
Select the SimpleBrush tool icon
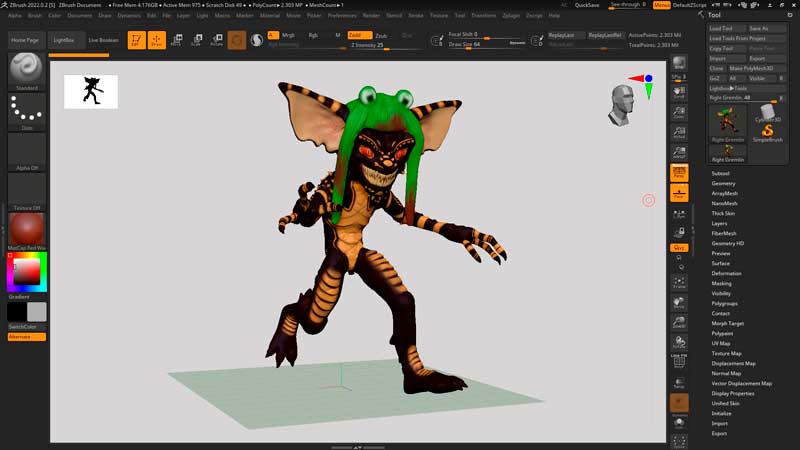click(767, 131)
